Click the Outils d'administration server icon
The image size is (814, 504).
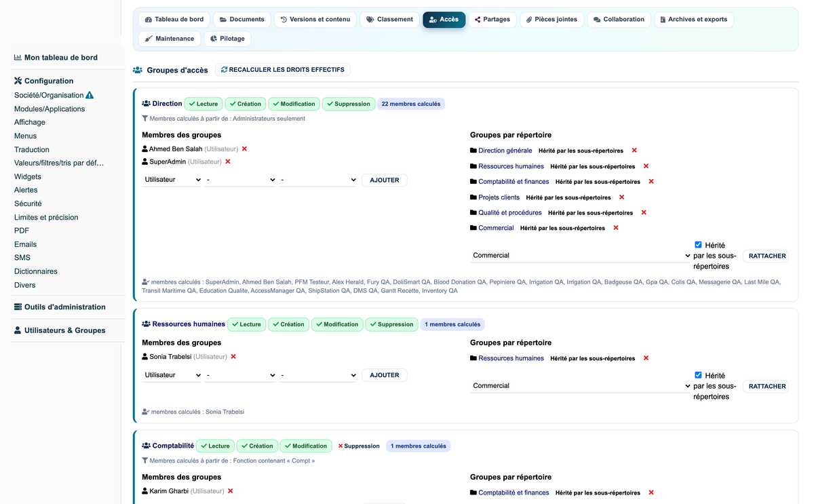click(x=18, y=307)
